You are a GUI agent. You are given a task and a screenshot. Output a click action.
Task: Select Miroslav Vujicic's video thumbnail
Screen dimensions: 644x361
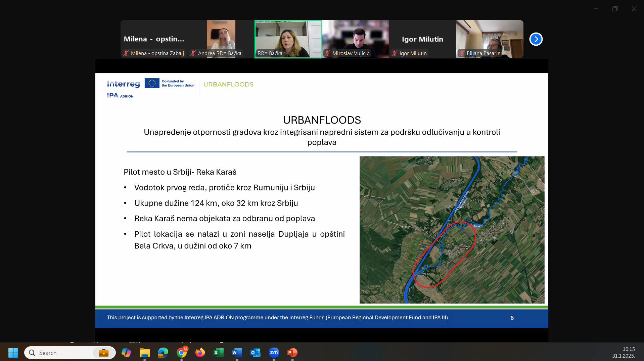pyautogui.click(x=355, y=39)
